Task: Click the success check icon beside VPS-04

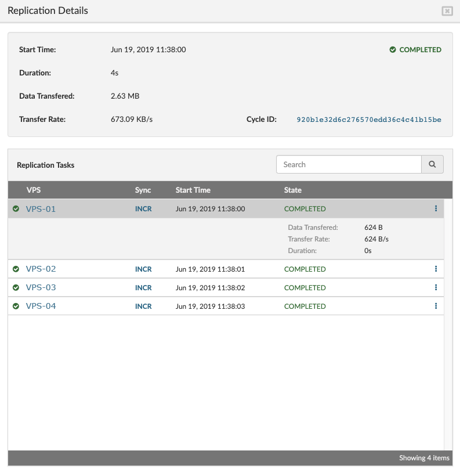Action: click(x=16, y=306)
